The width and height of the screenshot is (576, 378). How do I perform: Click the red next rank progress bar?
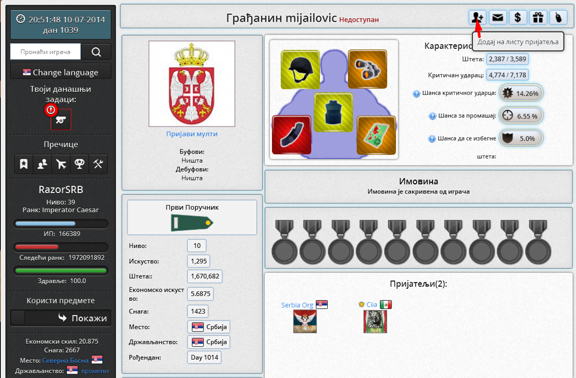tap(61, 247)
